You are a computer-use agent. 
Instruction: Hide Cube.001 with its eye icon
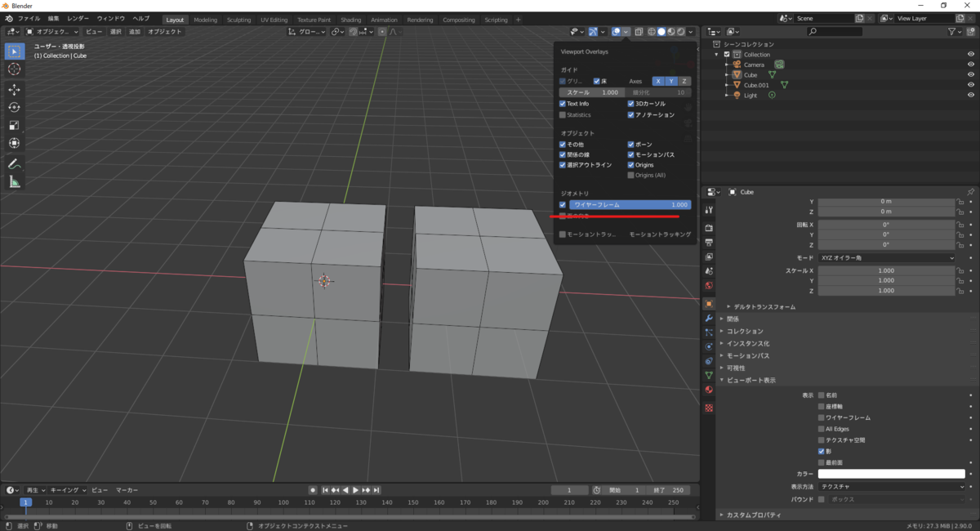click(971, 85)
